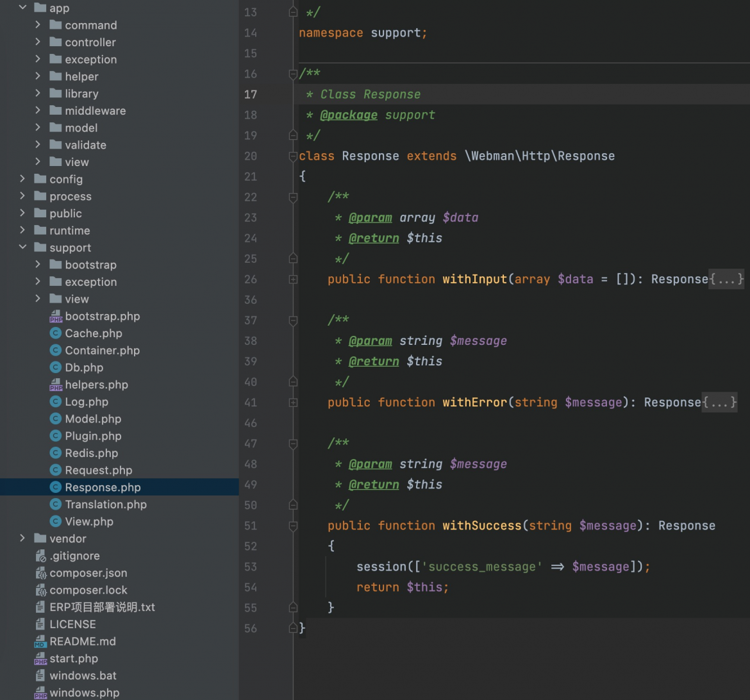Click the withError function name

475,403
